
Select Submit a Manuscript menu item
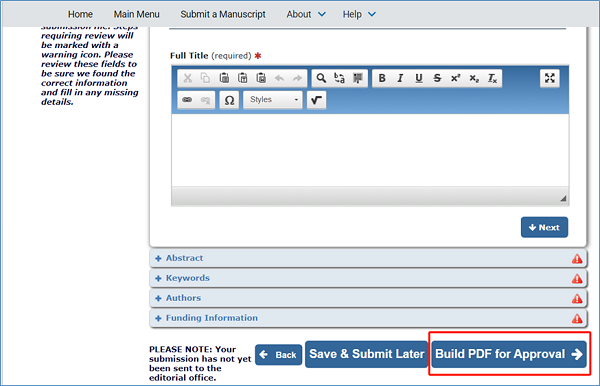(223, 14)
